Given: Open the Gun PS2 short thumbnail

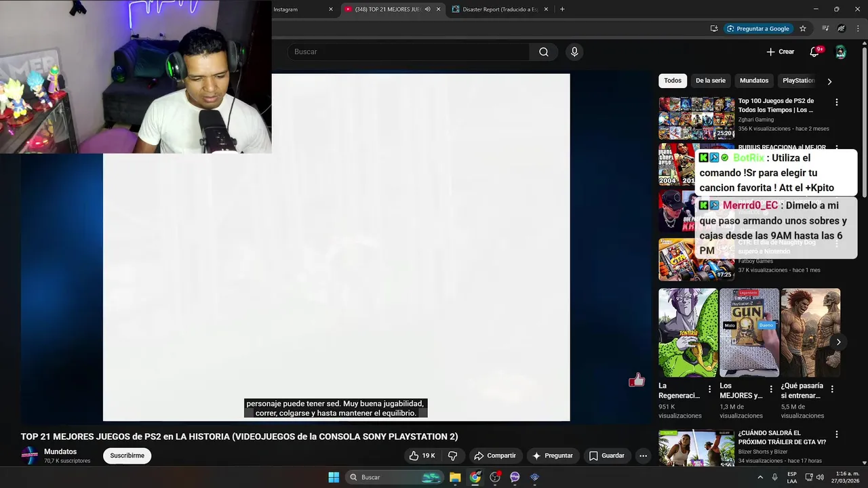Looking at the screenshot, I should click(x=749, y=333).
